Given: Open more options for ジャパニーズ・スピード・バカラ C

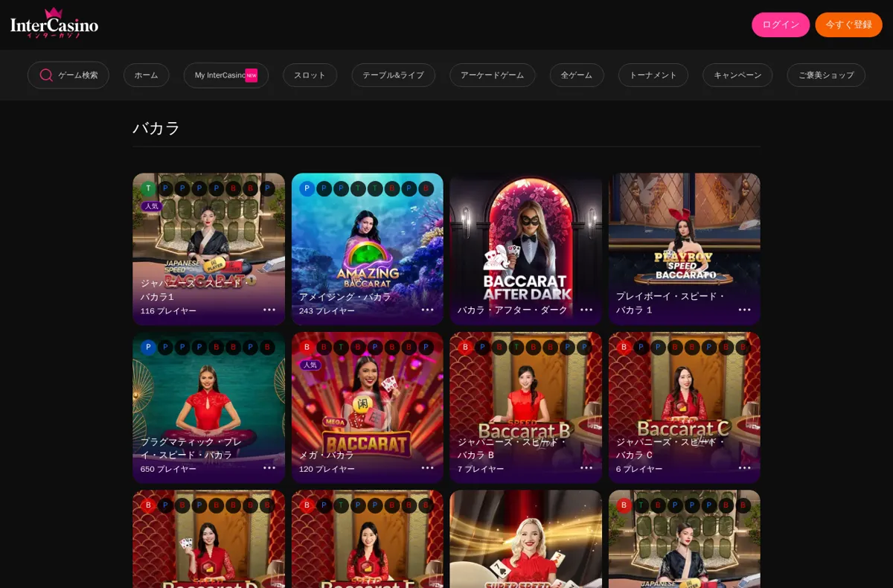Looking at the screenshot, I should (x=745, y=468).
